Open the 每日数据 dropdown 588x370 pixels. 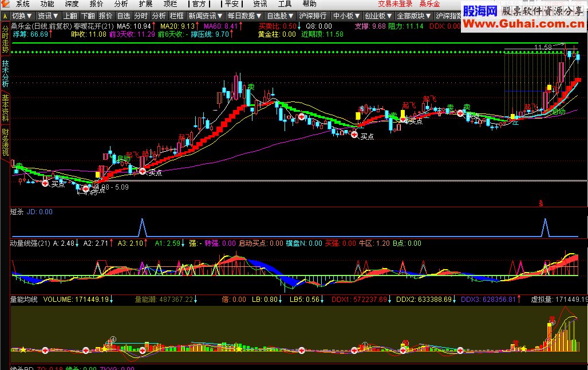click(x=244, y=16)
